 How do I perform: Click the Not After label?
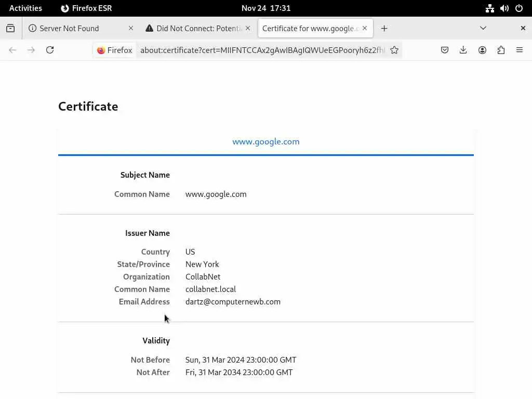pos(153,373)
